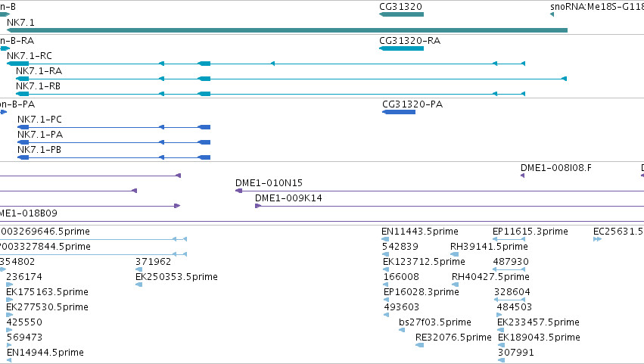Select the EK233457.5prime EST label
644x364 pixels.
(x=539, y=323)
